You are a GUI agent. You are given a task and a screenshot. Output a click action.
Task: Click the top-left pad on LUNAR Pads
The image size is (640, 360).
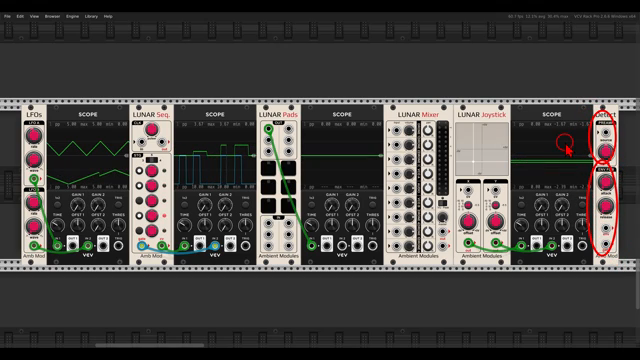point(268,168)
